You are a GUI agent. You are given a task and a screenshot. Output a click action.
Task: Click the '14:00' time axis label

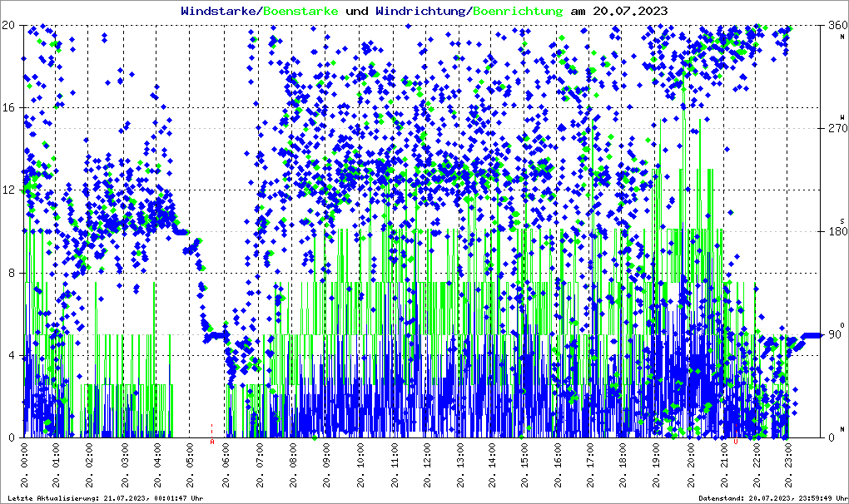(492, 455)
